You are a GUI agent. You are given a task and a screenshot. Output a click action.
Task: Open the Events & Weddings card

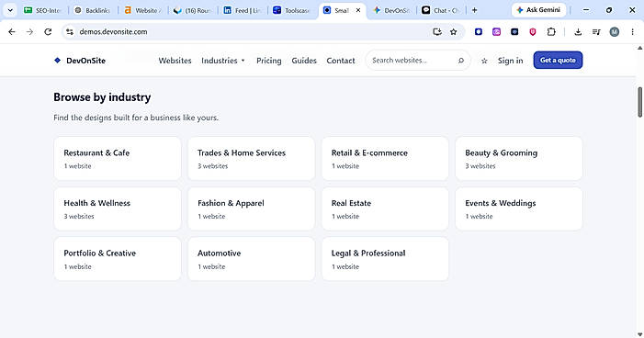coord(519,208)
